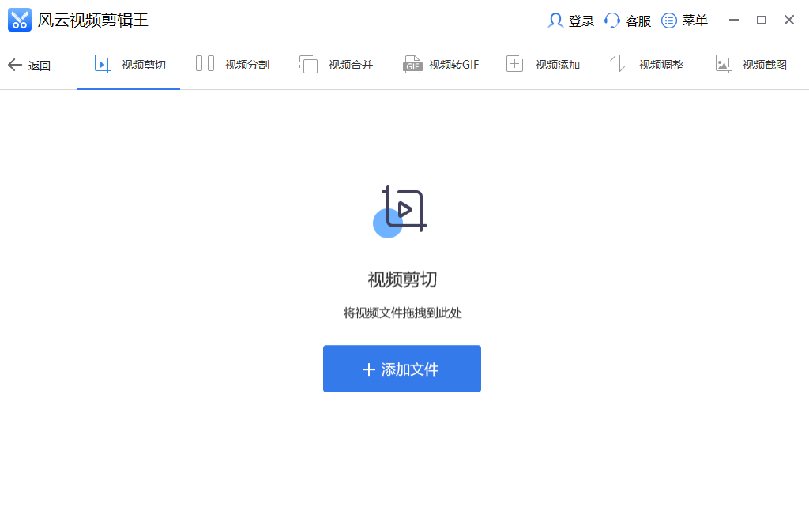The width and height of the screenshot is (809, 532).
Task: Select the 视频合并 merge tool
Action: click(336, 65)
